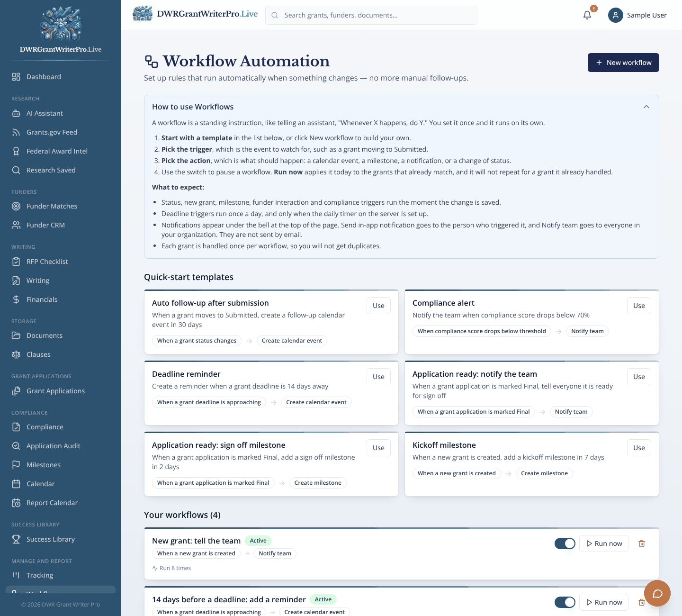
Task: Focus the Search grants, funders, documents field
Action: point(371,15)
